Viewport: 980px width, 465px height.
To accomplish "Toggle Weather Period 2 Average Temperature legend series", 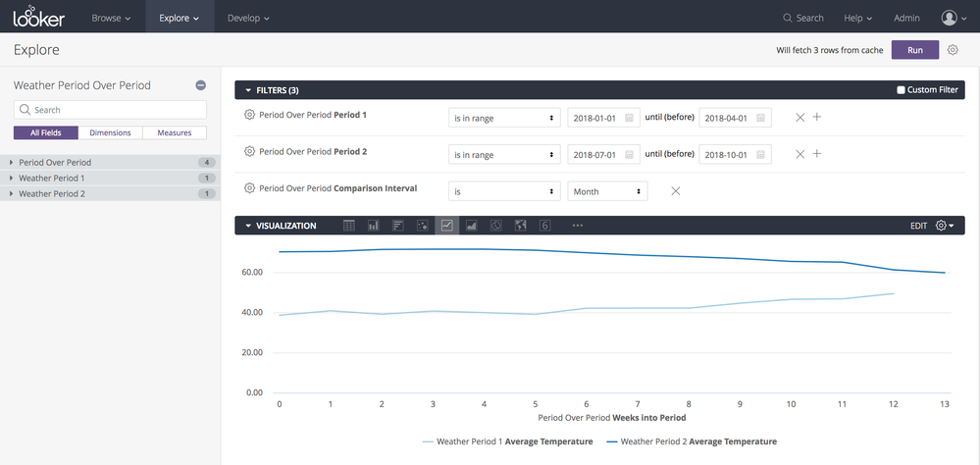I will pos(692,441).
